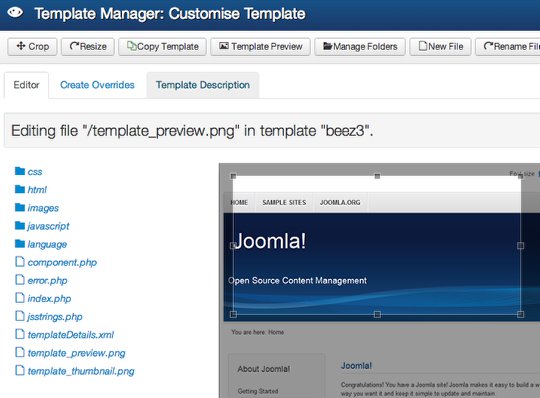Click the eye icon in header
Viewport: 540px width, 398px height.
[15, 13]
